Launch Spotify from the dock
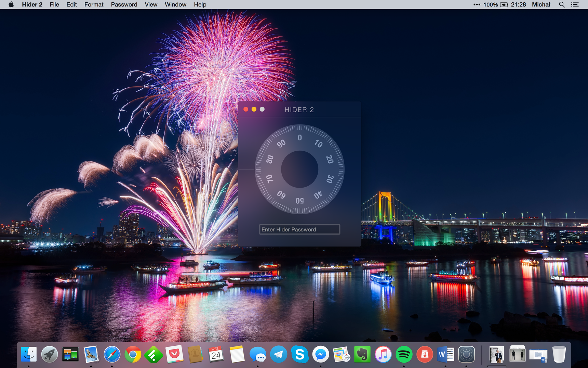This screenshot has height=368, width=588. click(x=404, y=355)
